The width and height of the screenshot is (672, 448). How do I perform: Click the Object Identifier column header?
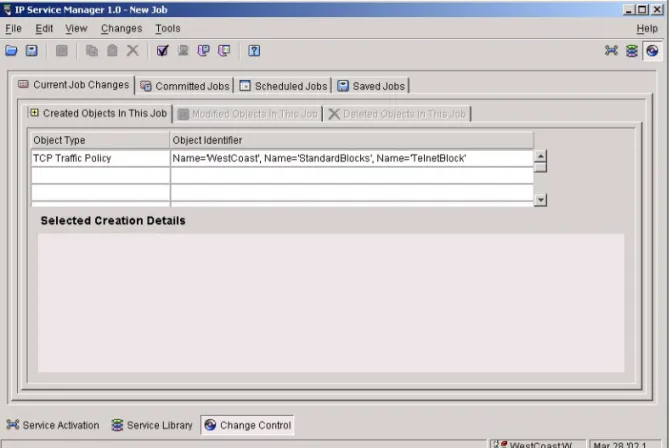click(x=352, y=140)
